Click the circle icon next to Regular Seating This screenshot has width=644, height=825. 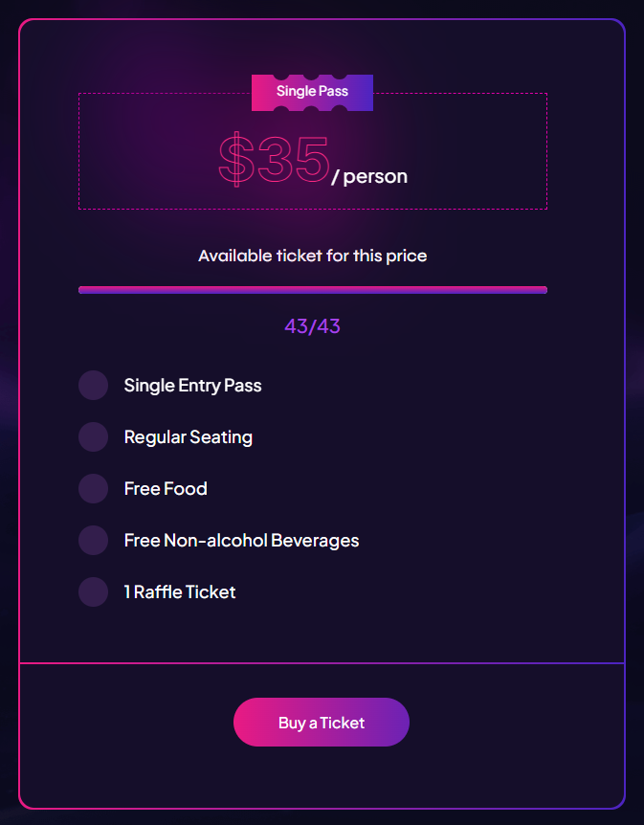click(93, 437)
